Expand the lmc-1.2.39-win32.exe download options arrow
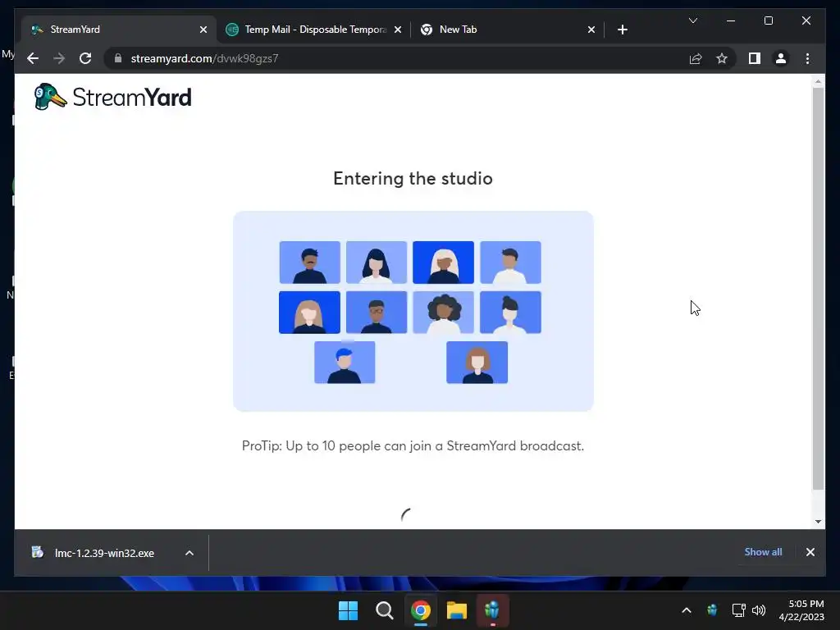The width and height of the screenshot is (840, 630). point(189,553)
